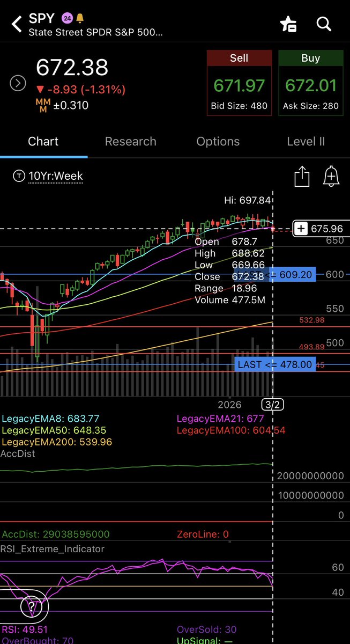The height and width of the screenshot is (644, 350).
Task: Open the watchlist star icon
Action: (288, 24)
